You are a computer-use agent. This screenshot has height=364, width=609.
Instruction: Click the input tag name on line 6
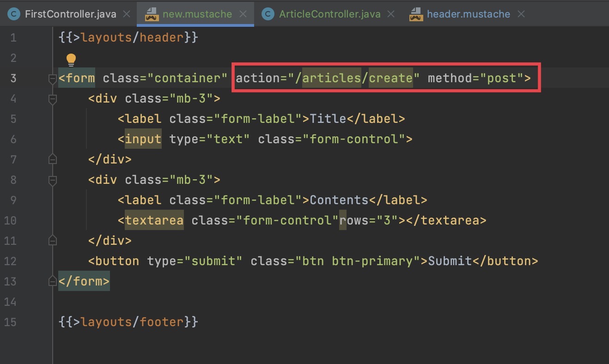(x=143, y=139)
